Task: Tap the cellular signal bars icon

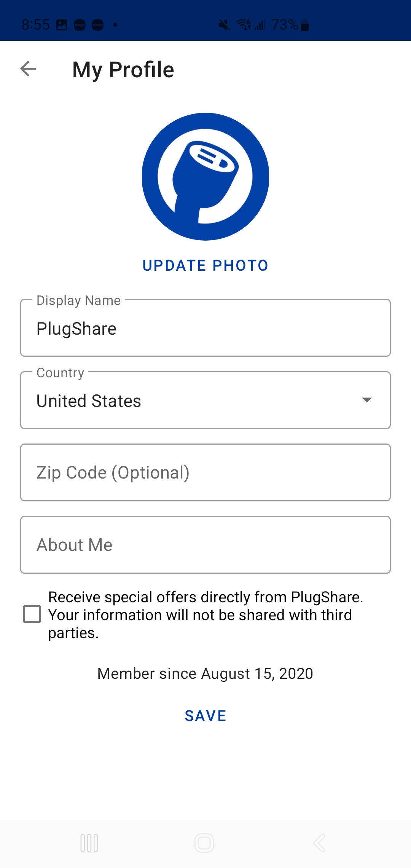Action: click(x=260, y=26)
